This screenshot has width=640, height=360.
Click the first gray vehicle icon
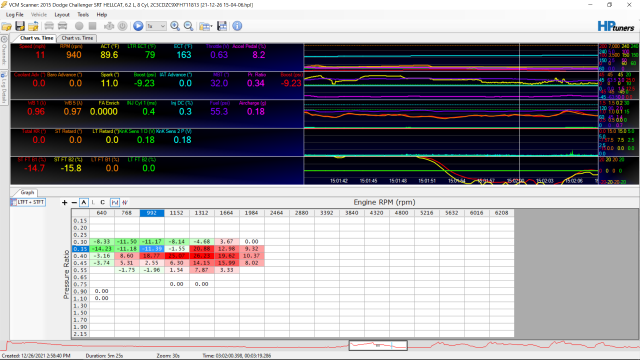pyautogui.click(x=49, y=26)
